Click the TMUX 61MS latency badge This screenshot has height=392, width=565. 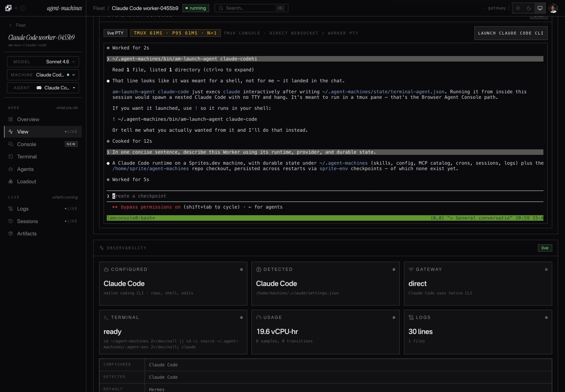point(175,33)
